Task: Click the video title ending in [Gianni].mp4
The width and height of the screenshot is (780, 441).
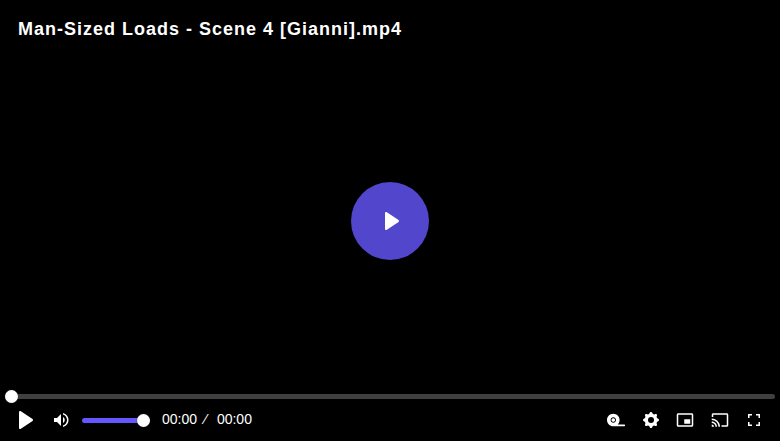Action: coord(209,29)
